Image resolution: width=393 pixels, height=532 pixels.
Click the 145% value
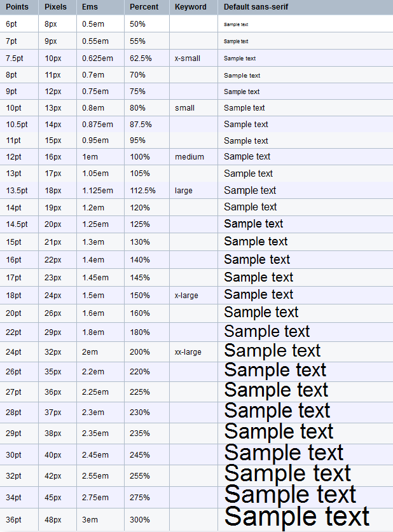pyautogui.click(x=140, y=278)
